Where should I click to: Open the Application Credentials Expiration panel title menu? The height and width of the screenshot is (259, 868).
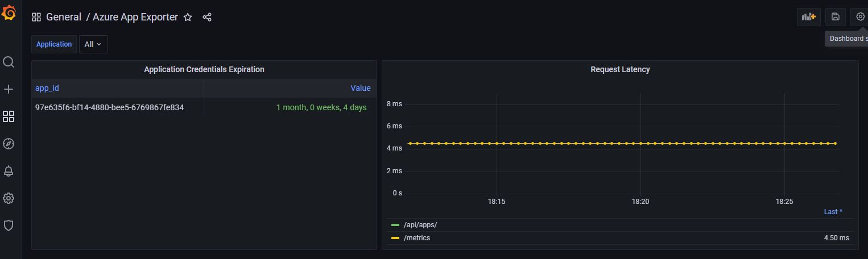click(204, 69)
